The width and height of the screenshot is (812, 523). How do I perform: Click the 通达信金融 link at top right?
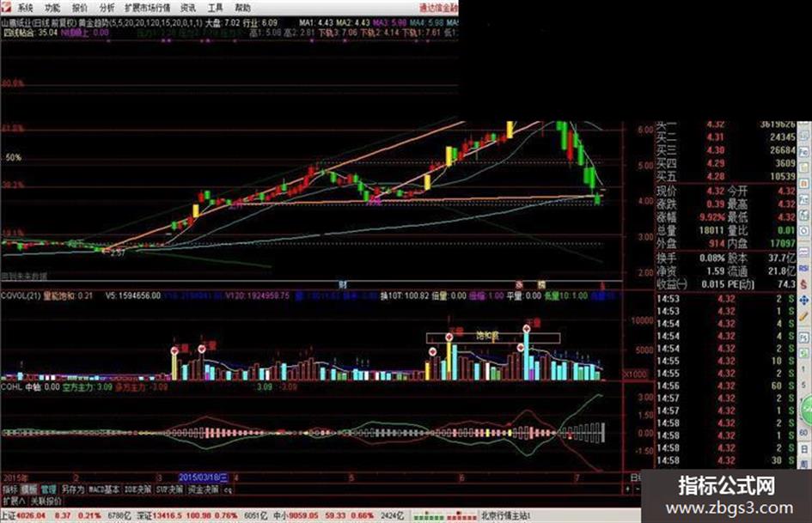click(438, 8)
